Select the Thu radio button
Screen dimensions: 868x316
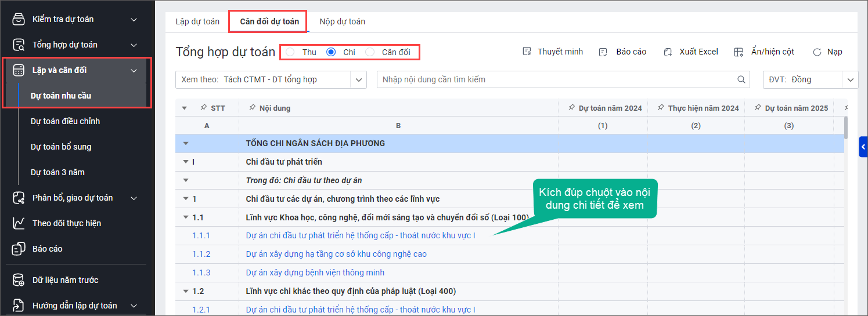tap(290, 52)
